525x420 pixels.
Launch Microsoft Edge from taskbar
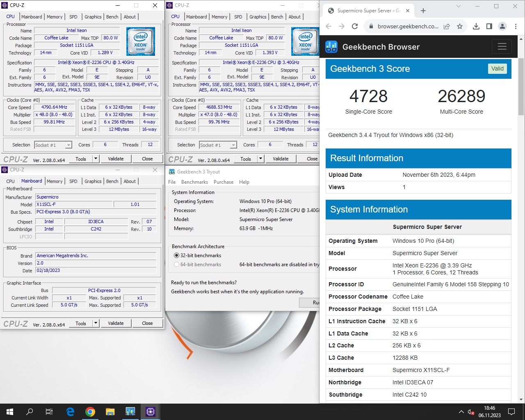click(x=70, y=412)
